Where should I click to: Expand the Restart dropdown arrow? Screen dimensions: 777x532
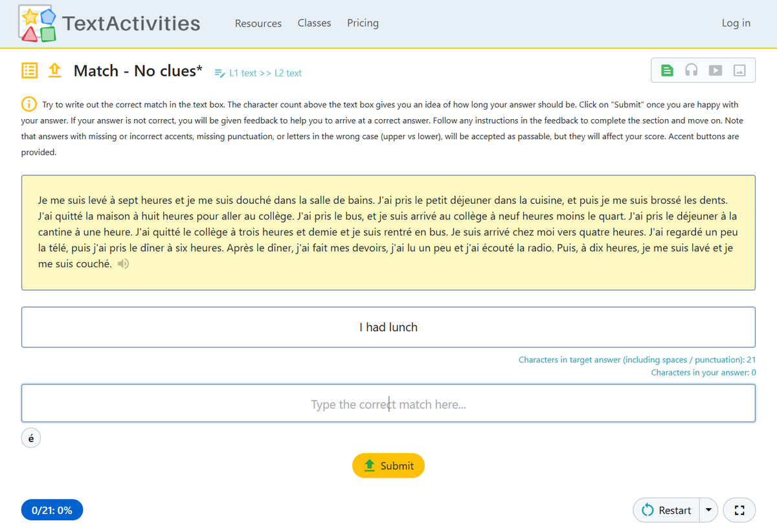pos(708,510)
